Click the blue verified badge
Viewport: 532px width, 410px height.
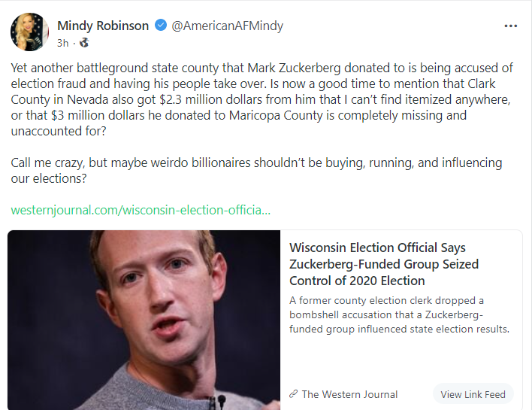pos(160,26)
